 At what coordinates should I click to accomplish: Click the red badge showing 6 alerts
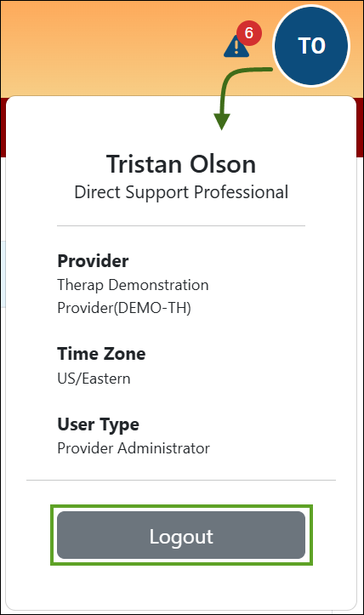pos(248,33)
